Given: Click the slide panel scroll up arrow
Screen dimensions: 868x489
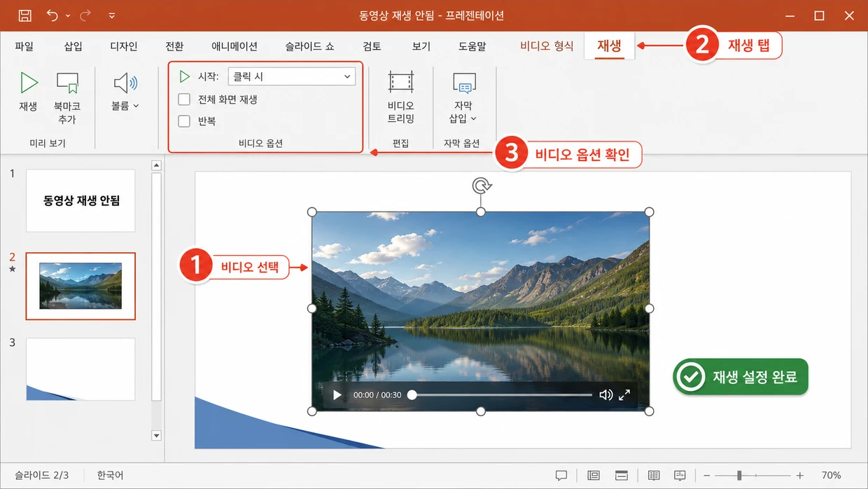Looking at the screenshot, I should [x=156, y=165].
